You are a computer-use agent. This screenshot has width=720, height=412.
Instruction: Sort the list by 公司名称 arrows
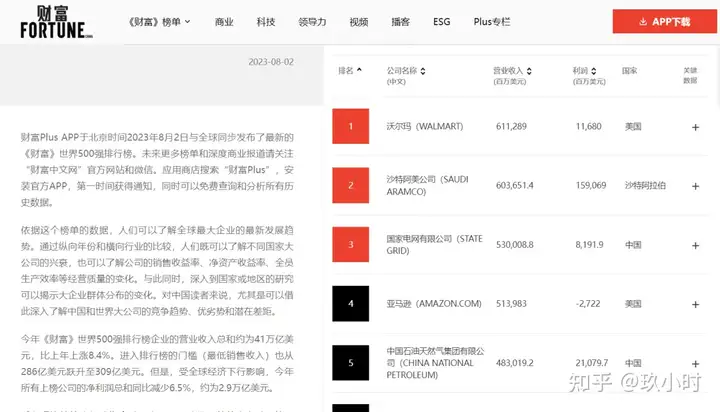(x=423, y=71)
